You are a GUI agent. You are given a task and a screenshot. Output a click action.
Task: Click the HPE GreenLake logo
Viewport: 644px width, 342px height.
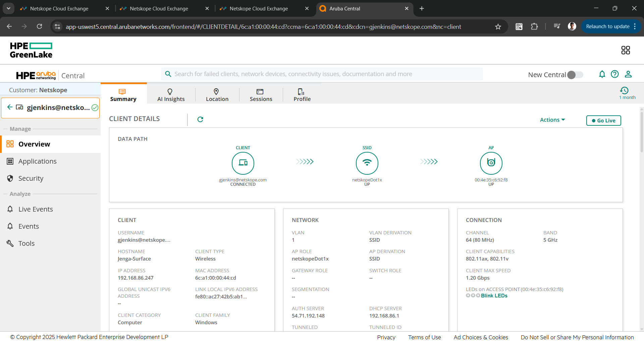[31, 50]
